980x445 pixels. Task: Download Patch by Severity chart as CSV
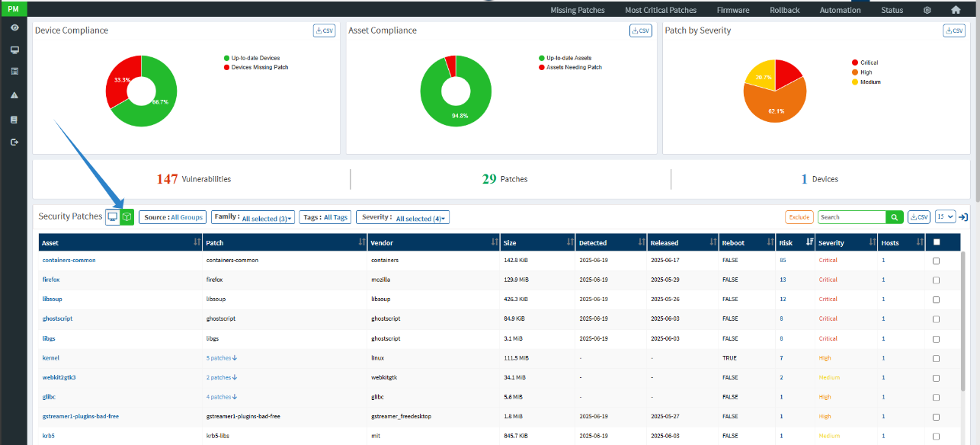click(x=953, y=30)
